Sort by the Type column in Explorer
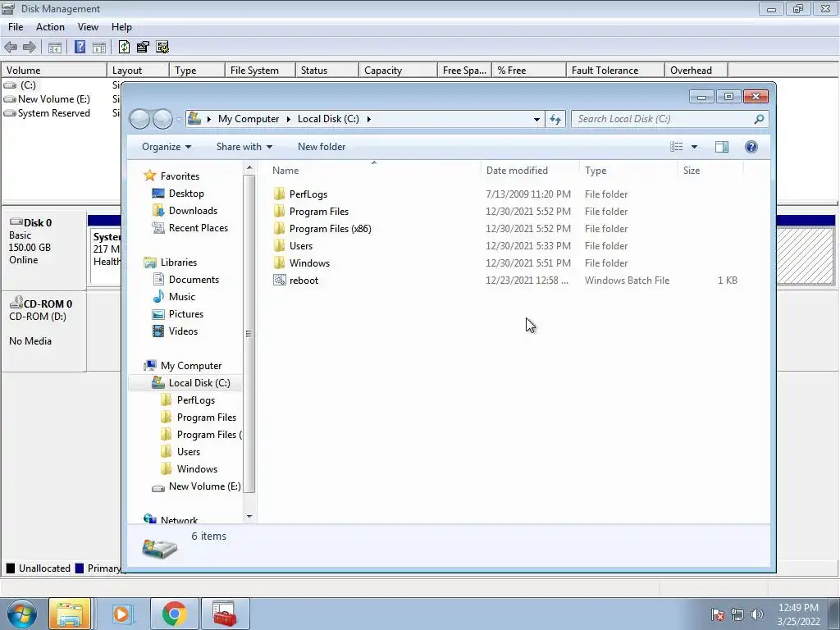The height and width of the screenshot is (630, 840). coord(628,171)
